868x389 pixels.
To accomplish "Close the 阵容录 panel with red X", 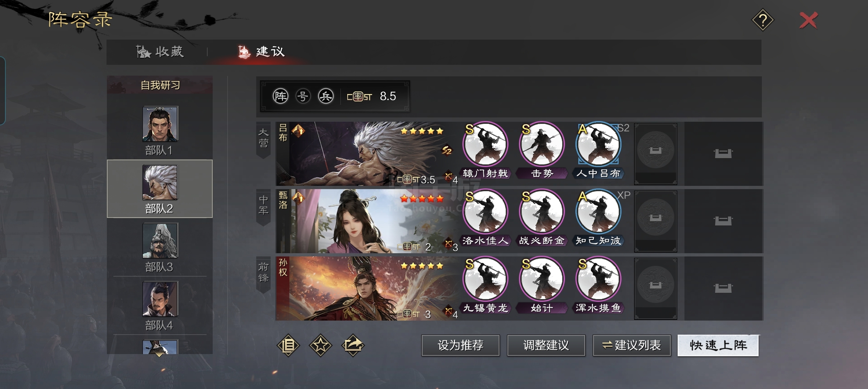I will (x=808, y=20).
